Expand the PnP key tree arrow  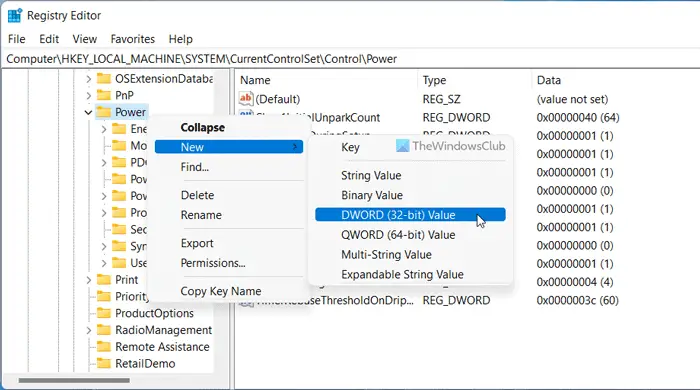click(88, 95)
